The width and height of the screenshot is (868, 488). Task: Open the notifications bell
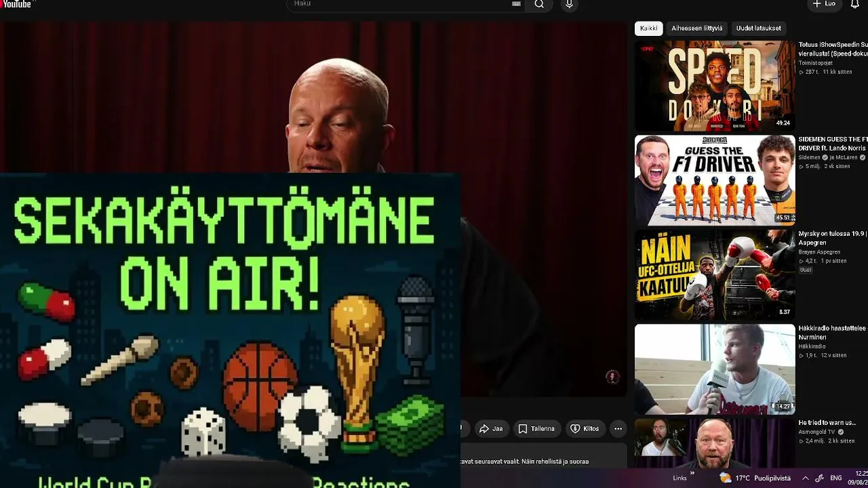click(854, 4)
